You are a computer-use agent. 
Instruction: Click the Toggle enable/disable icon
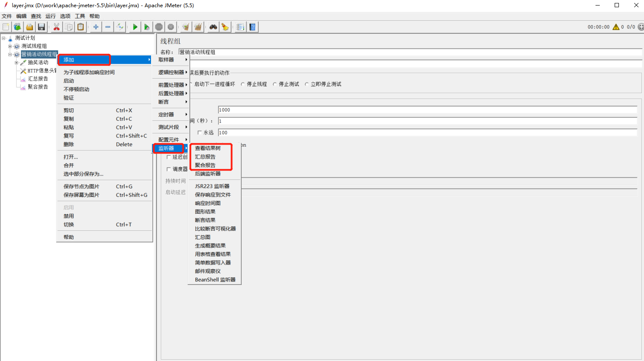point(120,27)
